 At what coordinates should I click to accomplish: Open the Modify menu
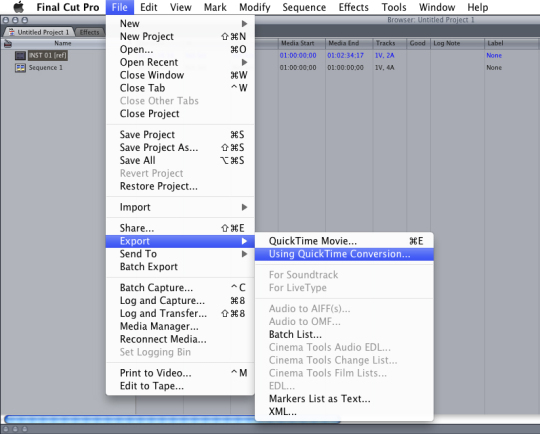(x=255, y=7)
